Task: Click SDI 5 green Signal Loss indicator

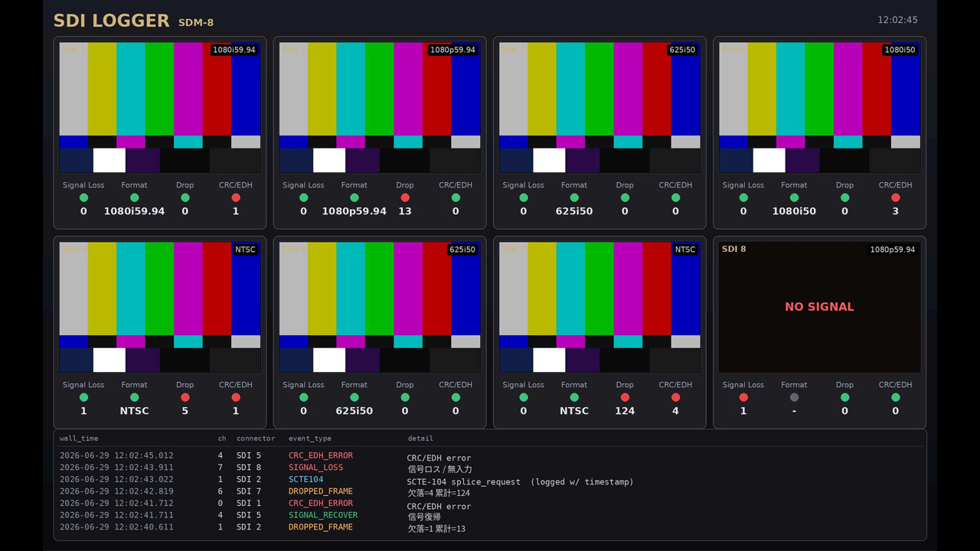Action: click(83, 397)
